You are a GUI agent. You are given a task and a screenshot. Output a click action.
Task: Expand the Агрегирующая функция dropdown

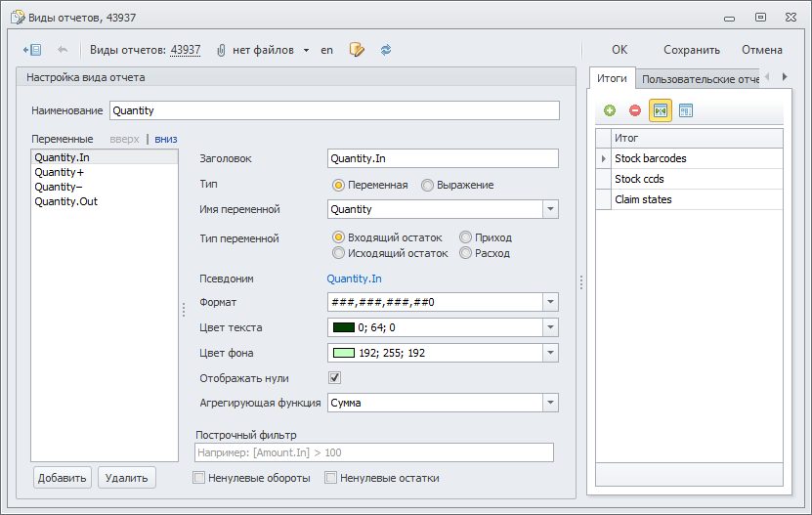(550, 403)
